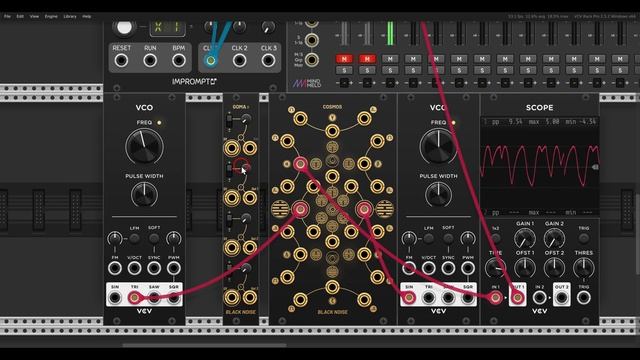
Task: Click the Scope THRES knob
Action: click(584, 268)
